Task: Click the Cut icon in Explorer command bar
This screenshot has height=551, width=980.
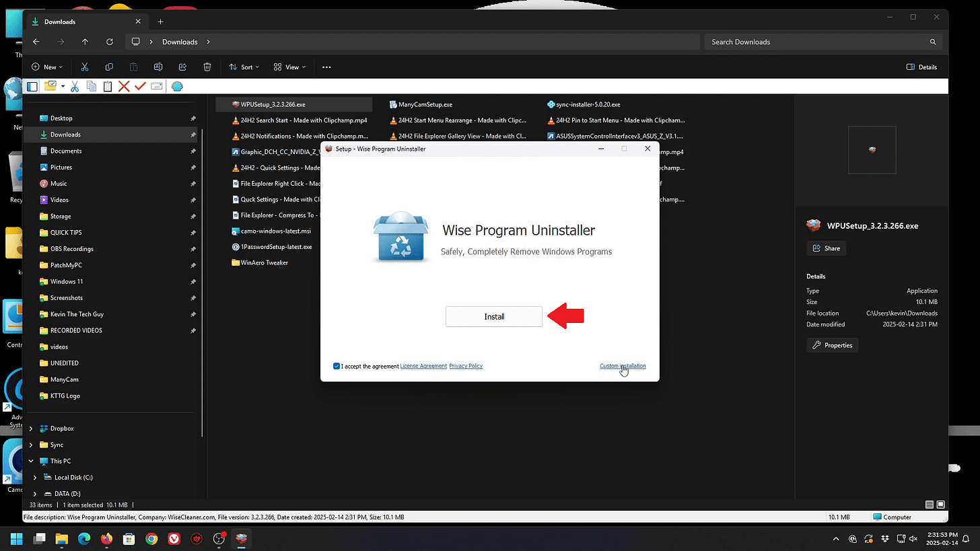Action: click(85, 67)
